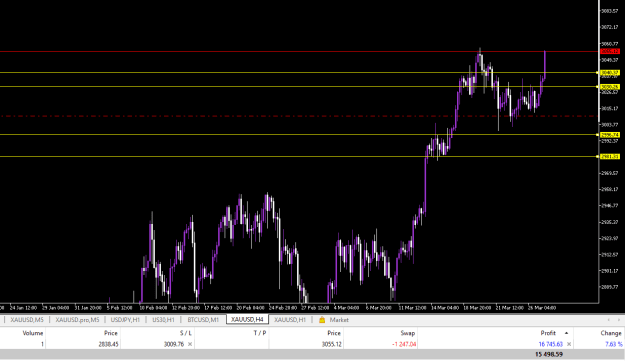Switch to the XAUUSD,M5 chart tab
The image size is (625, 361).
click(27, 320)
